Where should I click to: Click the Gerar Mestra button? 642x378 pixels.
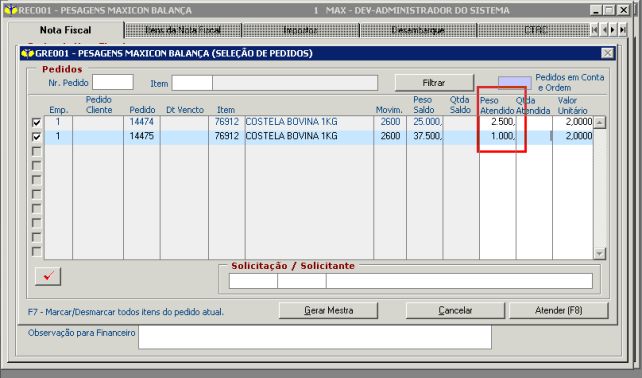(328, 310)
